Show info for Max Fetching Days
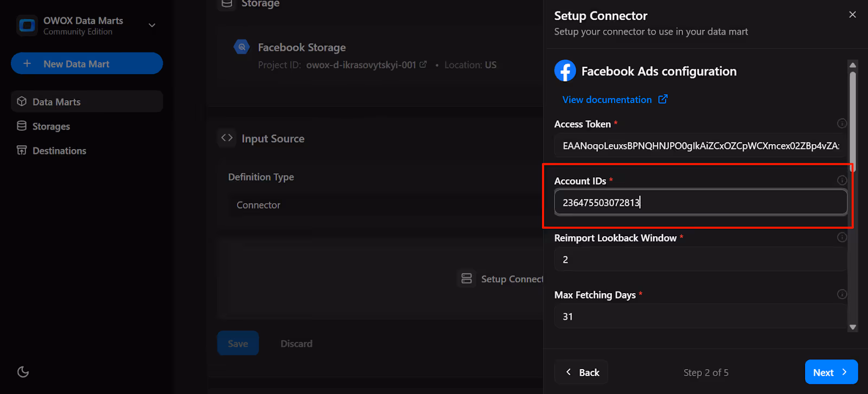This screenshot has height=394, width=868. (842, 294)
